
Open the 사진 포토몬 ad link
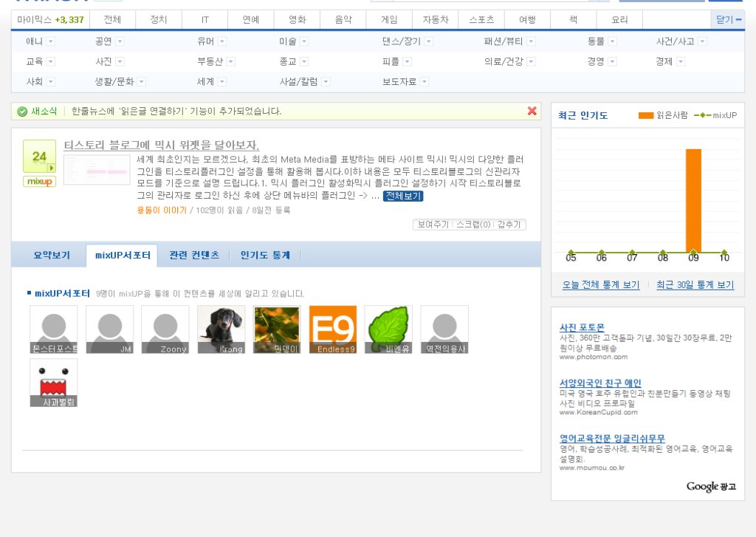[x=582, y=328]
